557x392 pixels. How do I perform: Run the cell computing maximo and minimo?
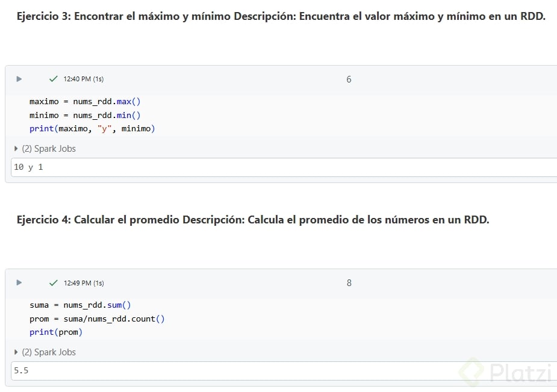[19, 79]
